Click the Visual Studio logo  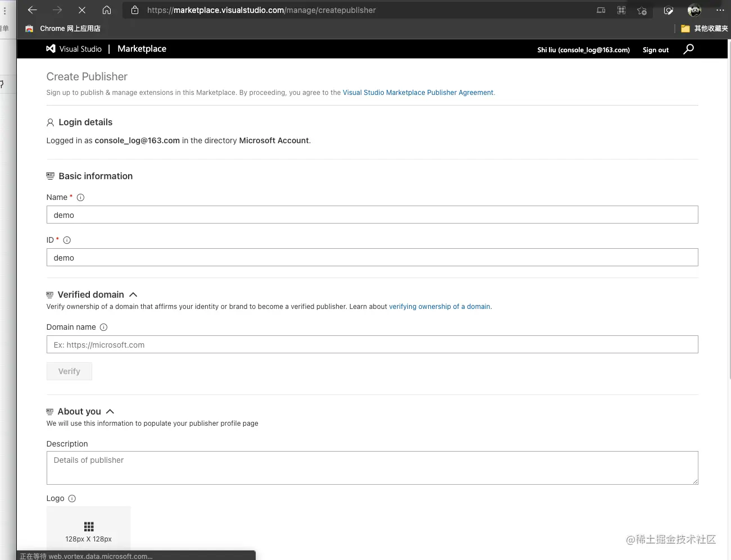[74, 49]
